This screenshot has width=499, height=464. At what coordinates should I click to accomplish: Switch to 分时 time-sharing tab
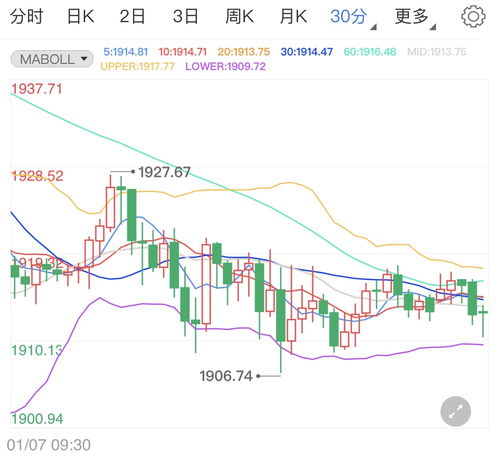[26, 16]
